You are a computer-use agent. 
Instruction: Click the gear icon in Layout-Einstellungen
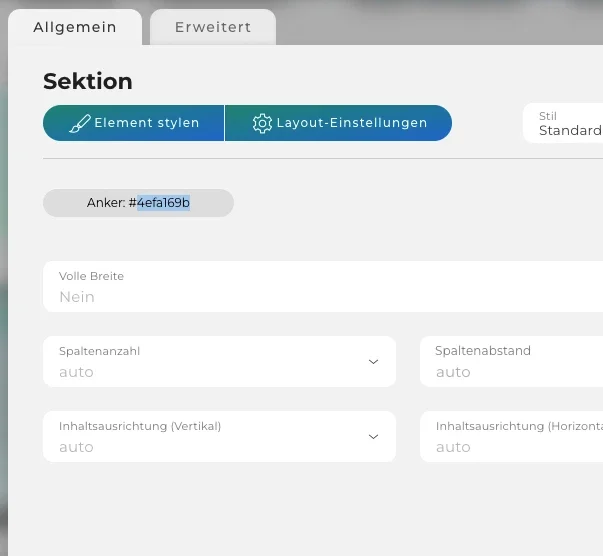[262, 123]
